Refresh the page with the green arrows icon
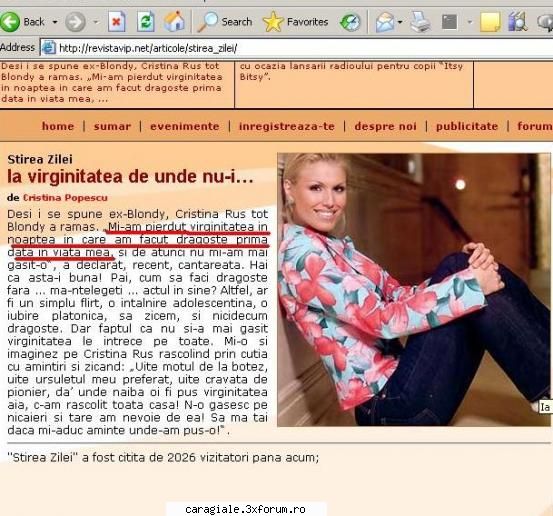The image size is (553, 516). [146, 22]
